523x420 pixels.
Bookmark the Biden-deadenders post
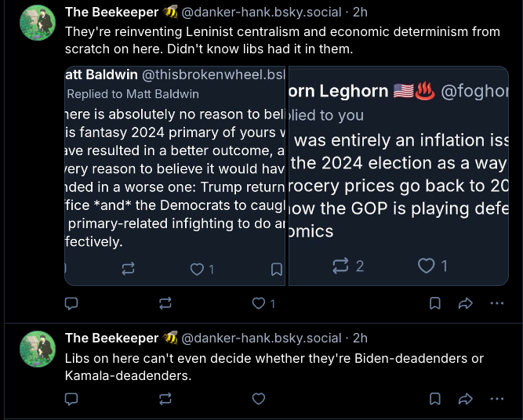[x=434, y=399]
